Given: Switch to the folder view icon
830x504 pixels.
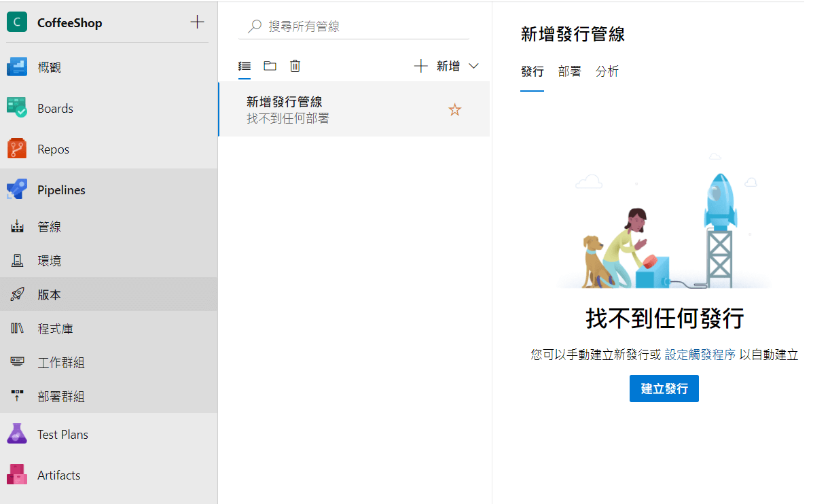Looking at the screenshot, I should click(270, 66).
